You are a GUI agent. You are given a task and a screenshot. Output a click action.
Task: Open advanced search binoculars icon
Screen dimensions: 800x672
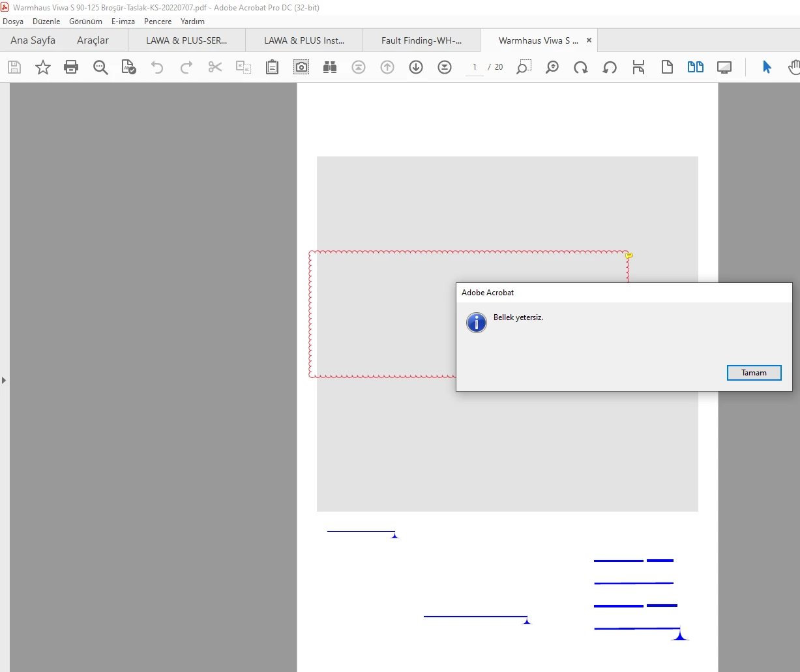[330, 67]
